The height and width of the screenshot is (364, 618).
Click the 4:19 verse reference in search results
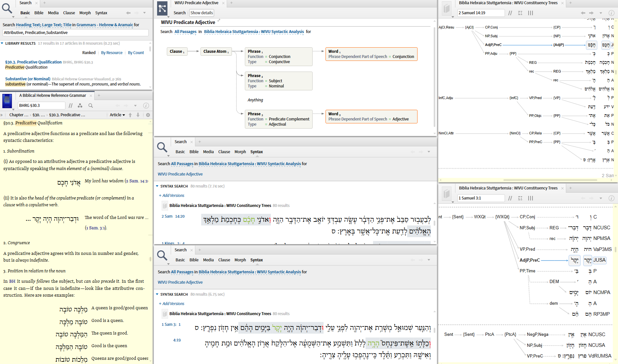(177, 340)
